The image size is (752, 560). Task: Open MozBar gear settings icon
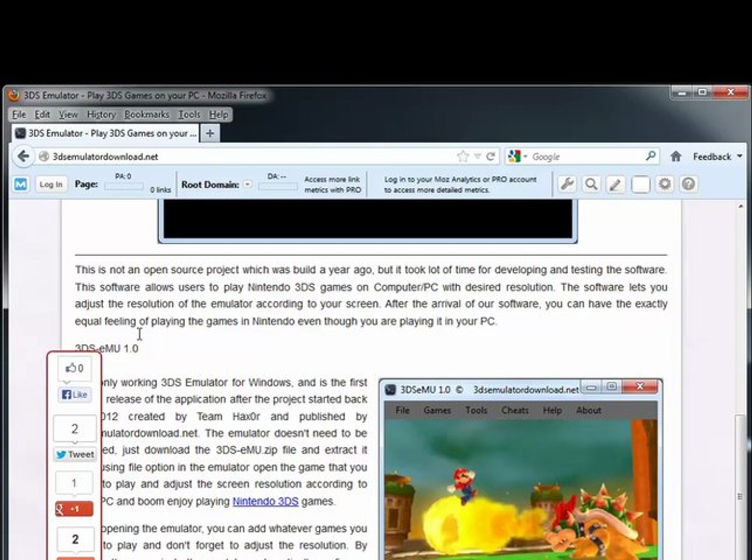pyautogui.click(x=665, y=184)
